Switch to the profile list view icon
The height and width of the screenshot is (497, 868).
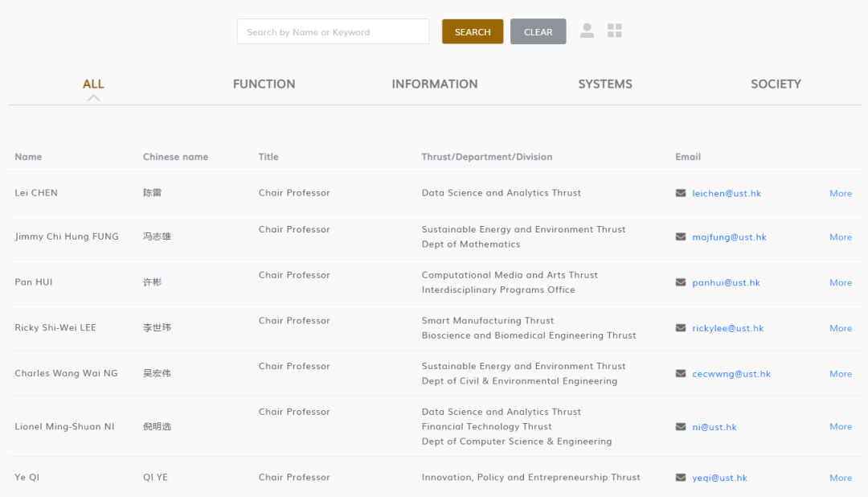coord(587,31)
